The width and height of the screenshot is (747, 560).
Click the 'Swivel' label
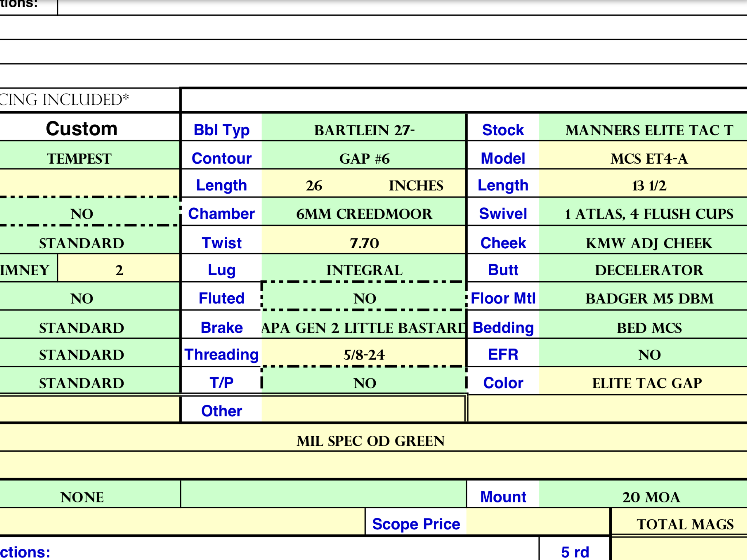[x=503, y=214]
